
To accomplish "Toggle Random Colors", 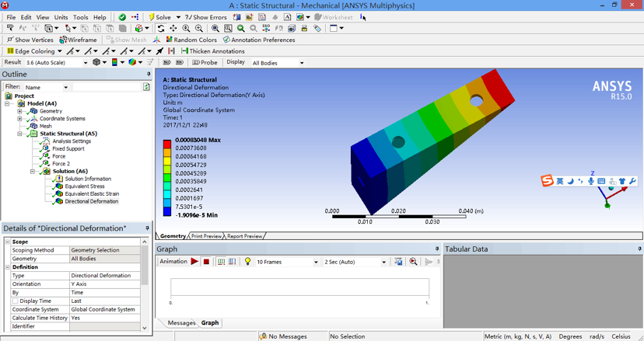I will point(191,40).
